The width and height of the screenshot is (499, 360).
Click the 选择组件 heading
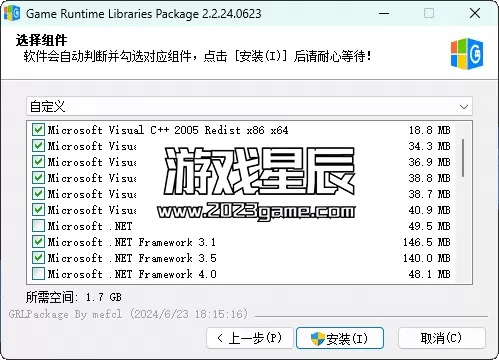pyautogui.click(x=41, y=40)
